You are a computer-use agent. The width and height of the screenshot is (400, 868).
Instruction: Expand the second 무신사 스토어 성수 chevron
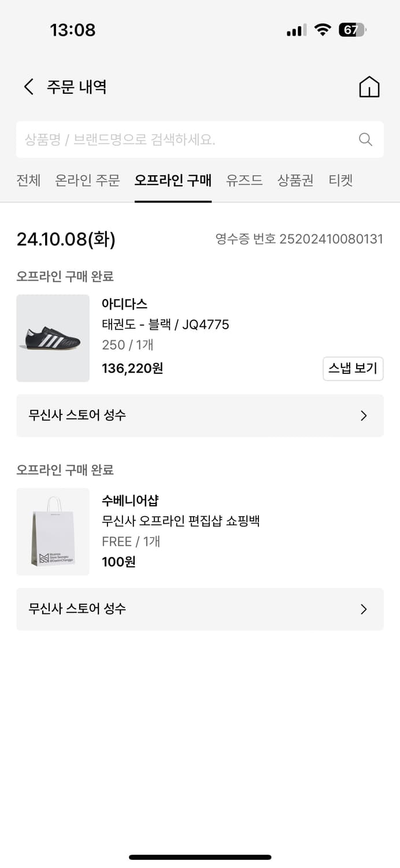(x=363, y=609)
